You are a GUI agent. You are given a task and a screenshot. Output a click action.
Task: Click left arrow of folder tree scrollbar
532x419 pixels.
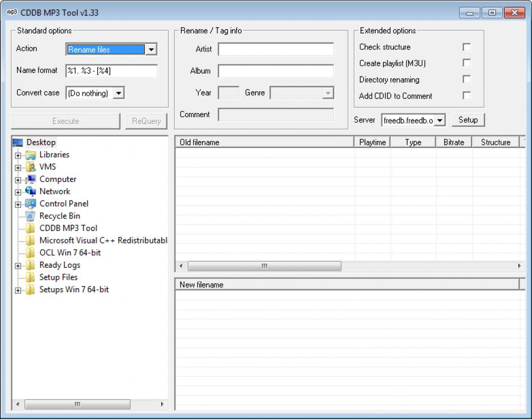pos(18,404)
